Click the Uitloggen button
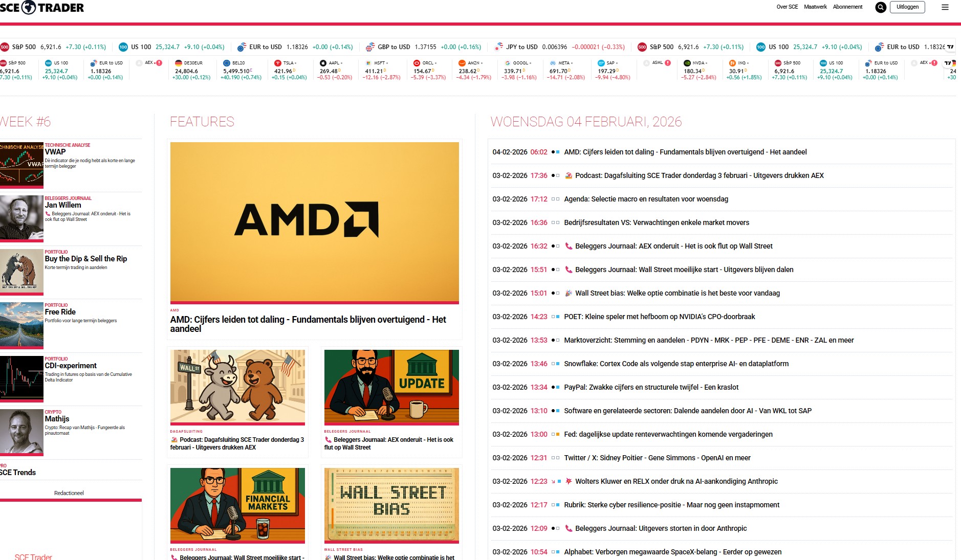This screenshot has height=560, width=961. (x=907, y=7)
